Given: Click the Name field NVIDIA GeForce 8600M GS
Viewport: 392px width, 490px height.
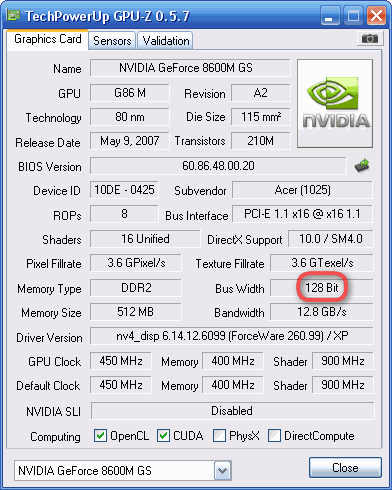Looking at the screenshot, I should point(190,68).
